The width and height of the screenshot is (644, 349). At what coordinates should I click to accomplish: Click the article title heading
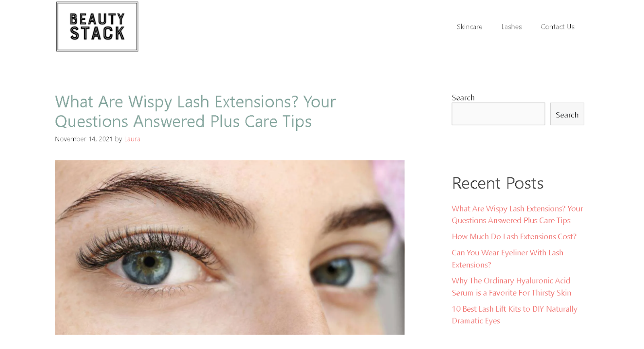pyautogui.click(x=195, y=111)
